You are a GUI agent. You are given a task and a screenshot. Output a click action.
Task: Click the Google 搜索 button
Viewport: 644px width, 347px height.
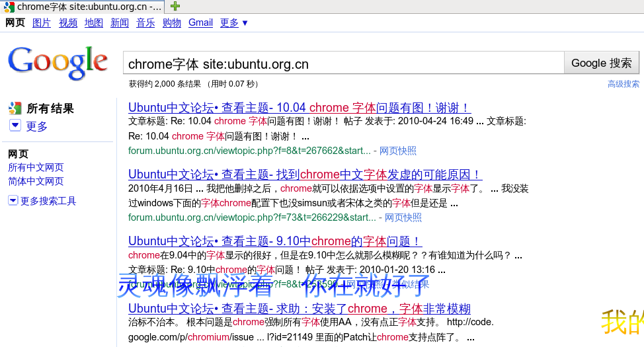(x=601, y=63)
